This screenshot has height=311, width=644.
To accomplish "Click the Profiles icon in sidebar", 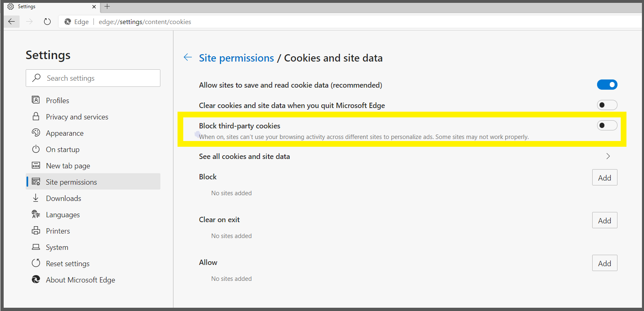I will (36, 100).
